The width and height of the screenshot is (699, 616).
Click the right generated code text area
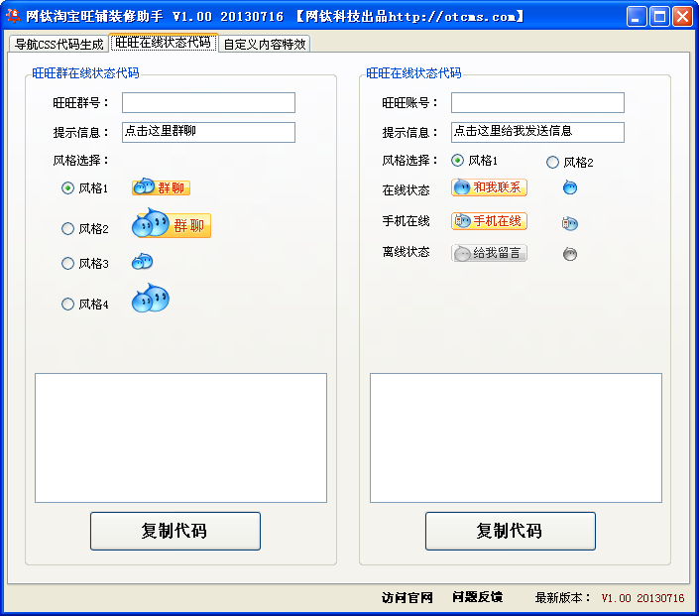click(x=516, y=437)
